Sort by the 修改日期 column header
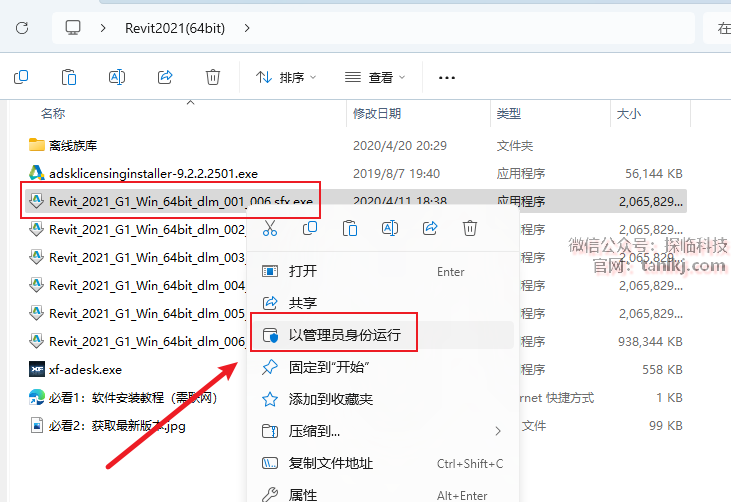 377,113
